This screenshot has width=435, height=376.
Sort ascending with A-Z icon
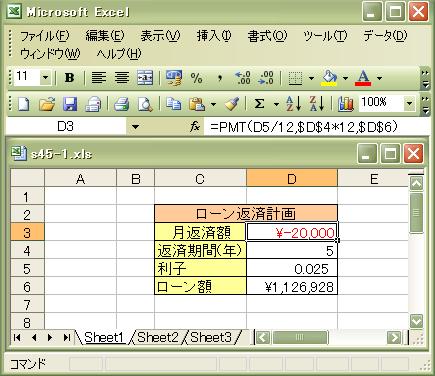[x=294, y=104]
